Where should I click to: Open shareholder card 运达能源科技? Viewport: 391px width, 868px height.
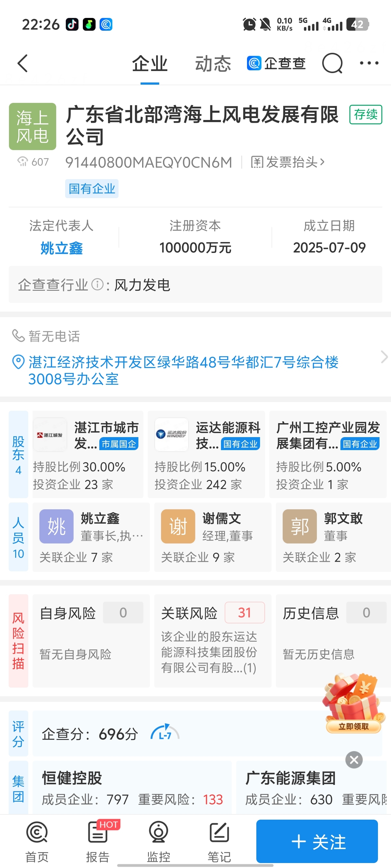[x=206, y=454]
